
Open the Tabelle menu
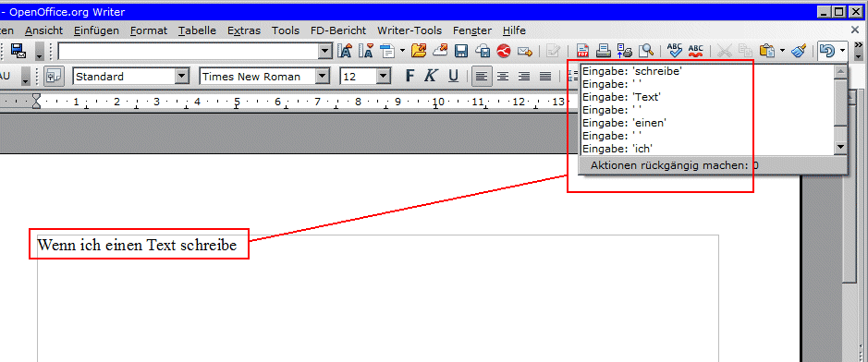pyautogui.click(x=197, y=30)
